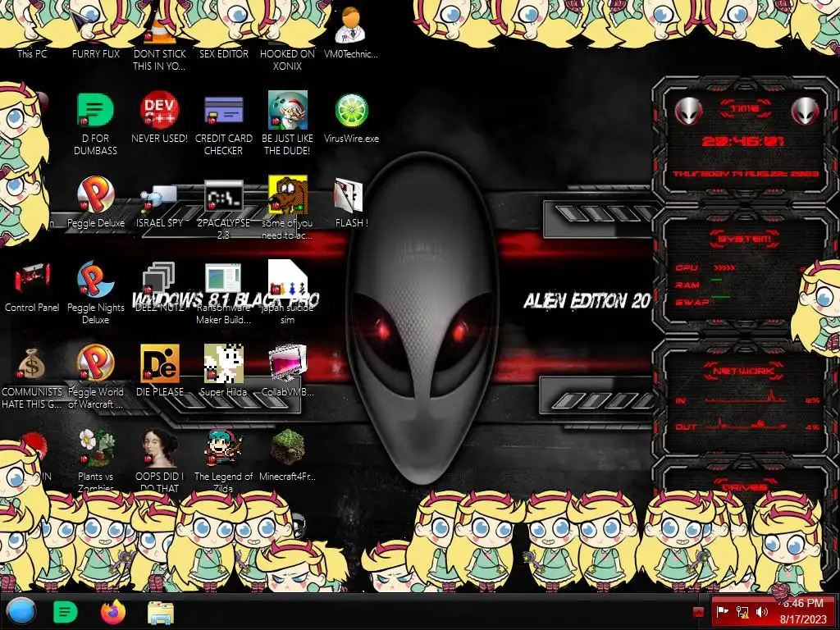Show hidden tray icons arrow
Viewport: 840px width, 630px height.
(698, 612)
